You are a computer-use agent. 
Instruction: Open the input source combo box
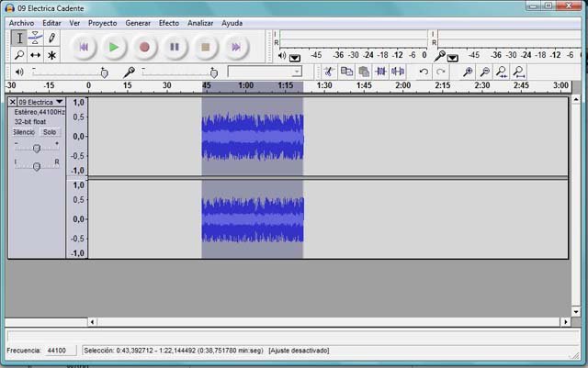coord(265,72)
